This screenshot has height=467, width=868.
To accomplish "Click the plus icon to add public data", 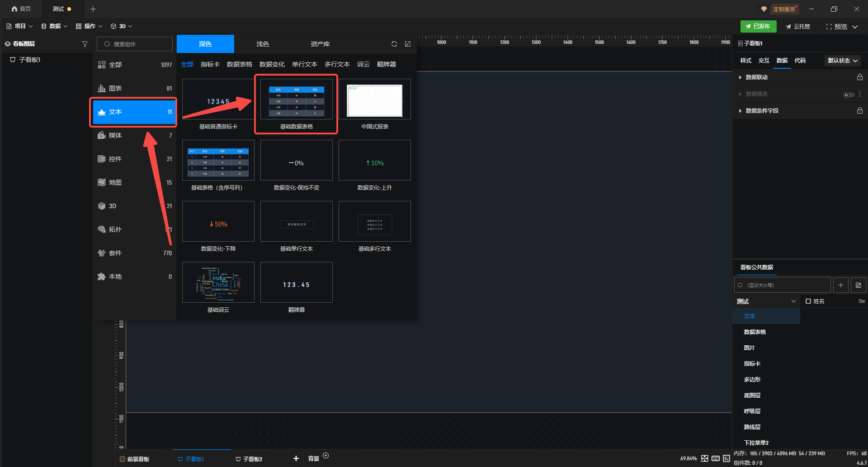I will pyautogui.click(x=840, y=285).
